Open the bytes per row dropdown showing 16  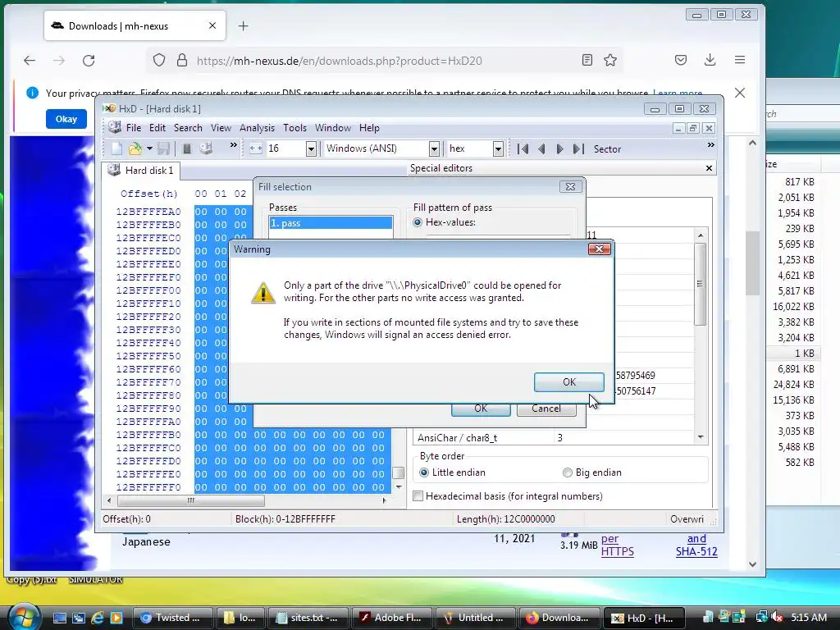pos(311,149)
